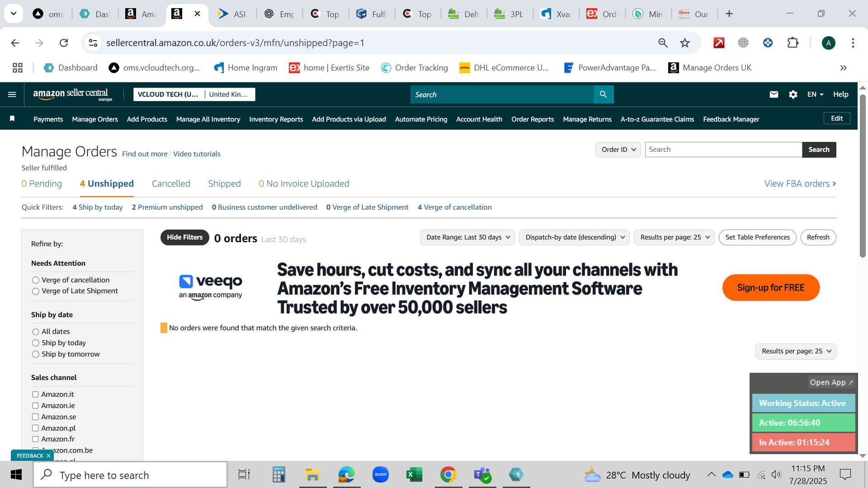Select the Ship by tomorrow radio button
Image resolution: width=868 pixels, height=488 pixels.
point(36,354)
